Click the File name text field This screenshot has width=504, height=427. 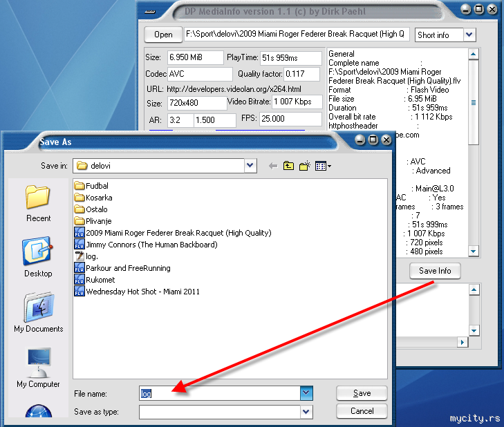click(220, 393)
